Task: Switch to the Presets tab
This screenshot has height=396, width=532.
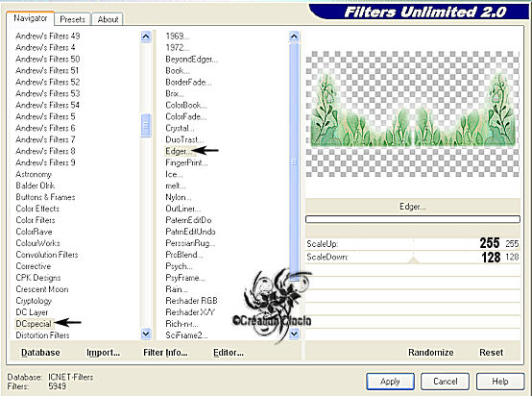Action: 72,19
